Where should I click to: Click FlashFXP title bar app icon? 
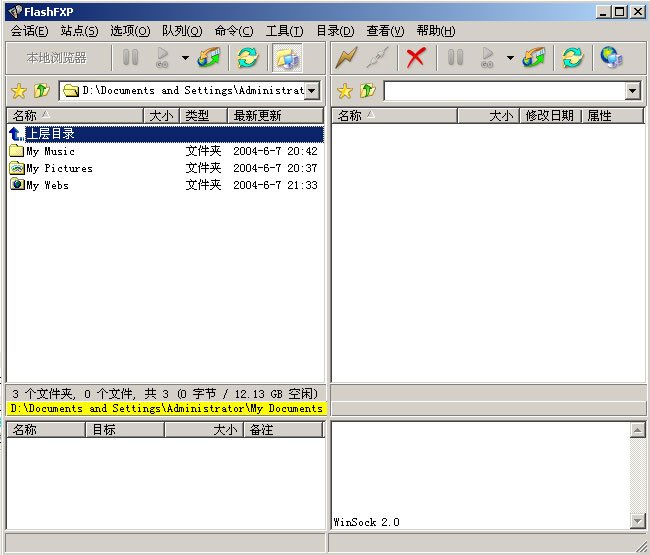15,12
